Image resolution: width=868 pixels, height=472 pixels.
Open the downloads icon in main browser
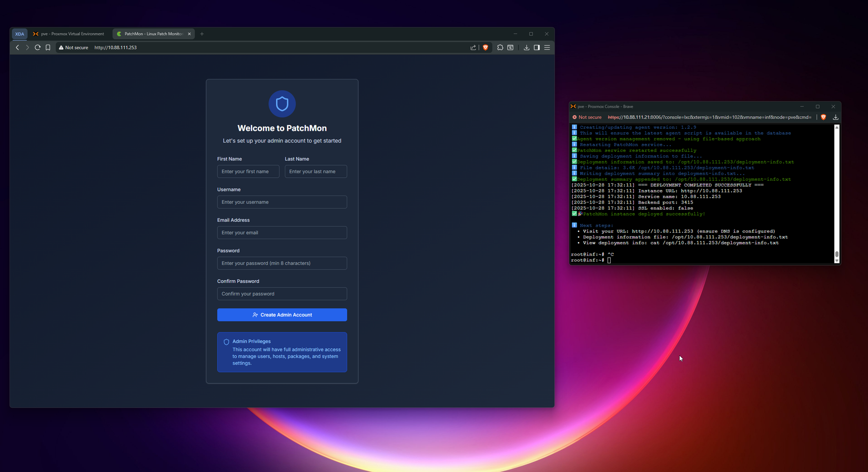(526, 47)
